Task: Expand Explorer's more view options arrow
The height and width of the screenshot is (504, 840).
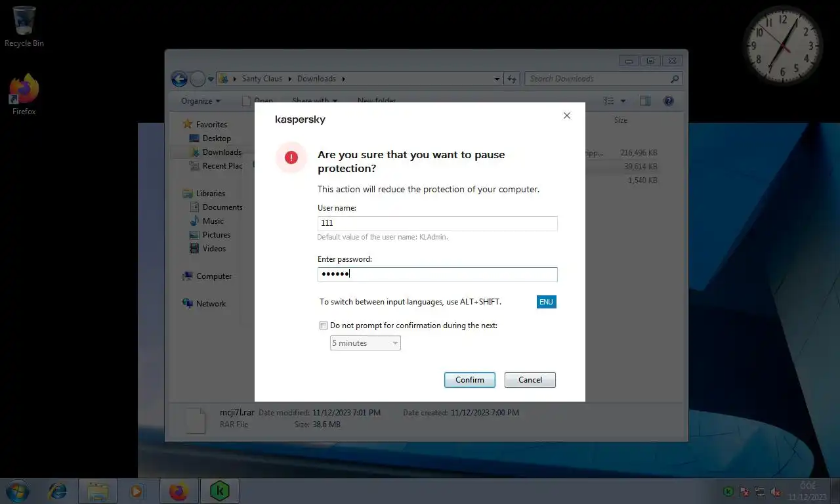Action: [x=623, y=101]
